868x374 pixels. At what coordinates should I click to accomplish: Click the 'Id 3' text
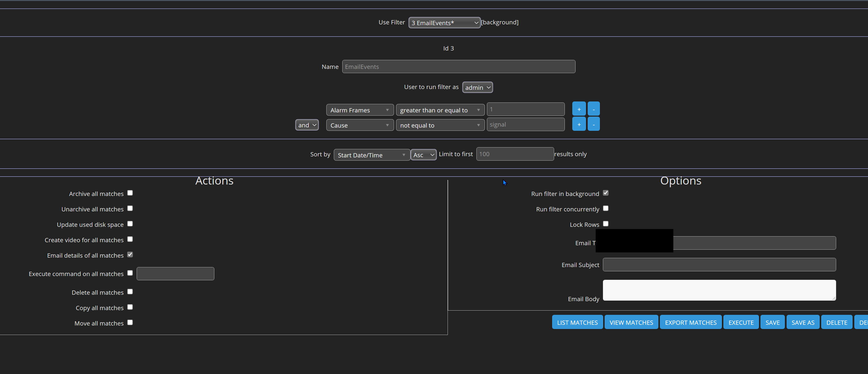(448, 48)
